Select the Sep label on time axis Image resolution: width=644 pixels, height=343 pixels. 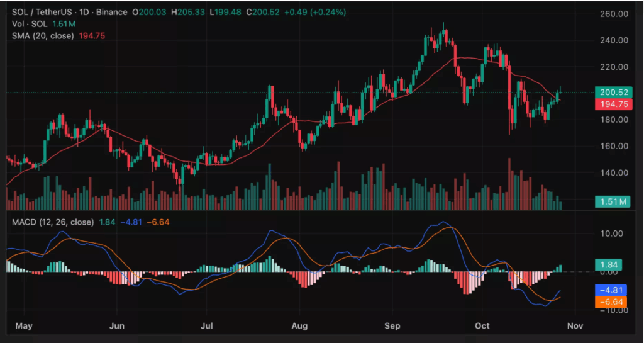(x=392, y=327)
